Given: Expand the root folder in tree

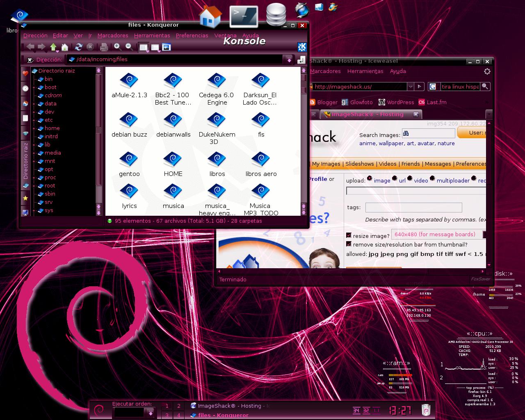Looking at the screenshot, I should 34,186.
